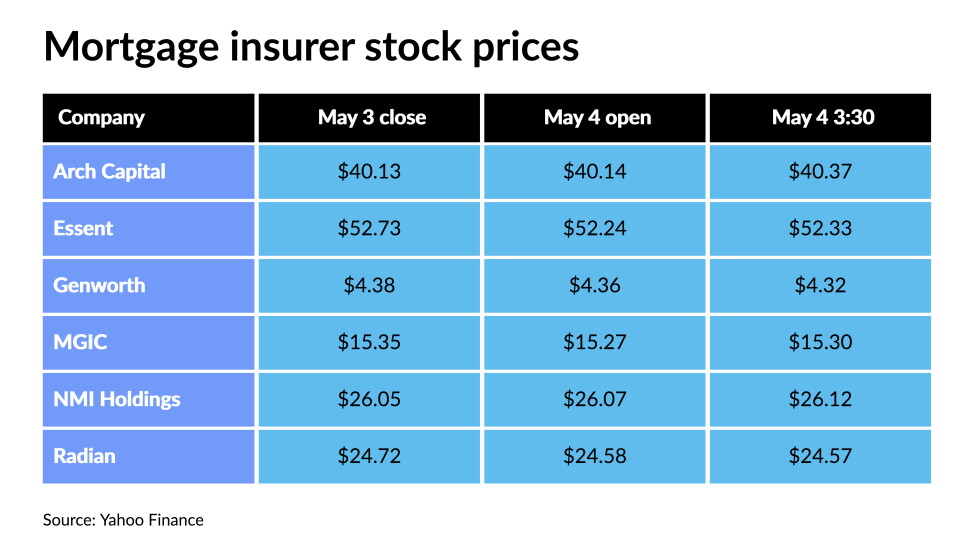Click the Source: Yahoo Finance text
The image size is (978, 550).
tap(123, 520)
